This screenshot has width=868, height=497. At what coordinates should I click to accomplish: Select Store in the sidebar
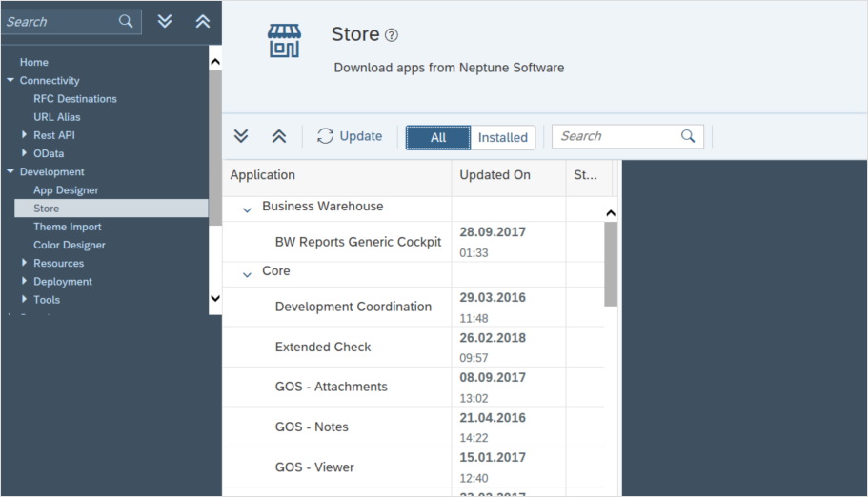tap(111, 209)
